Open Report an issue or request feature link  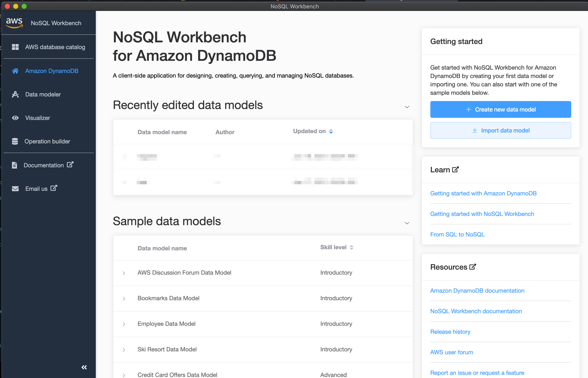click(477, 373)
